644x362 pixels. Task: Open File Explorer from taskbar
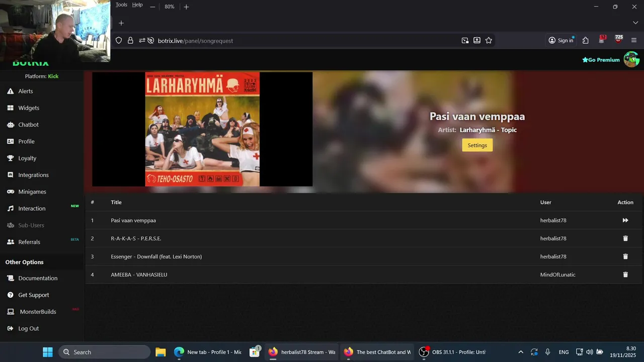click(x=160, y=352)
